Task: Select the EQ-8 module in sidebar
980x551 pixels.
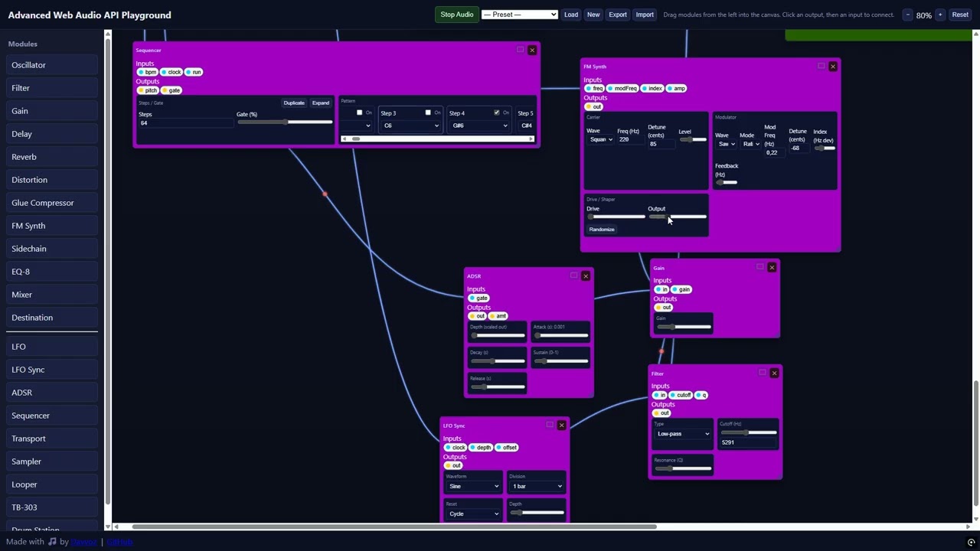Action: 52,272
